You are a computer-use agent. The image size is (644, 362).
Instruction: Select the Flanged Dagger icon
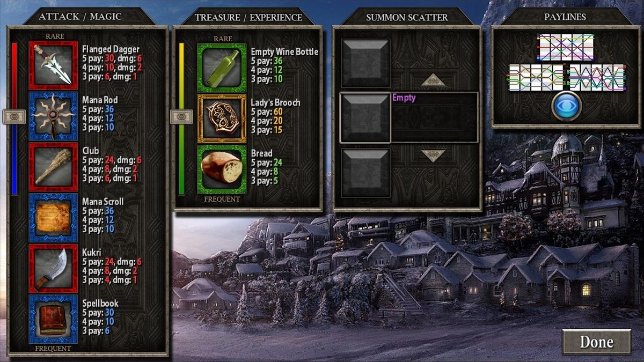point(53,65)
